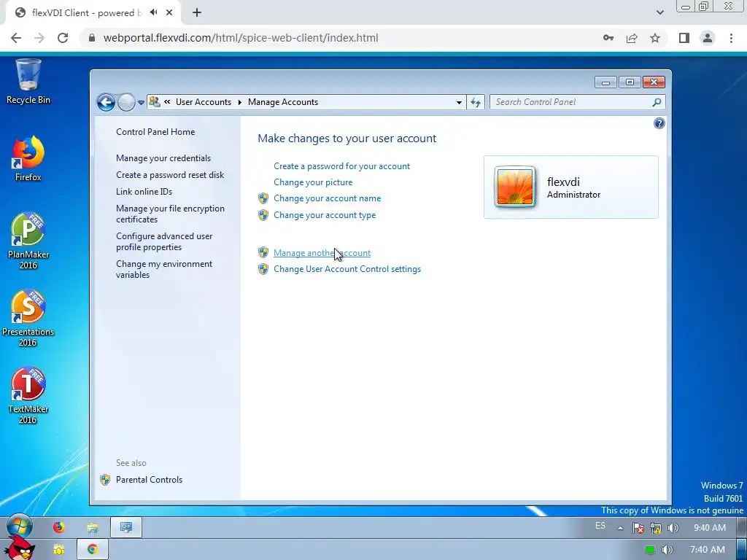Open Parental Controls link
The image size is (747, 560).
[x=149, y=480]
